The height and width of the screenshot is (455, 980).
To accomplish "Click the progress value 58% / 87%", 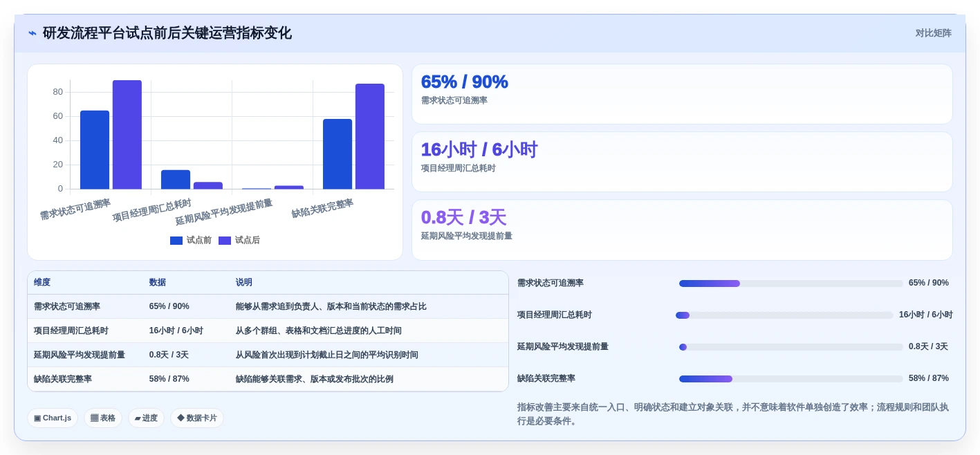I will click(x=929, y=378).
